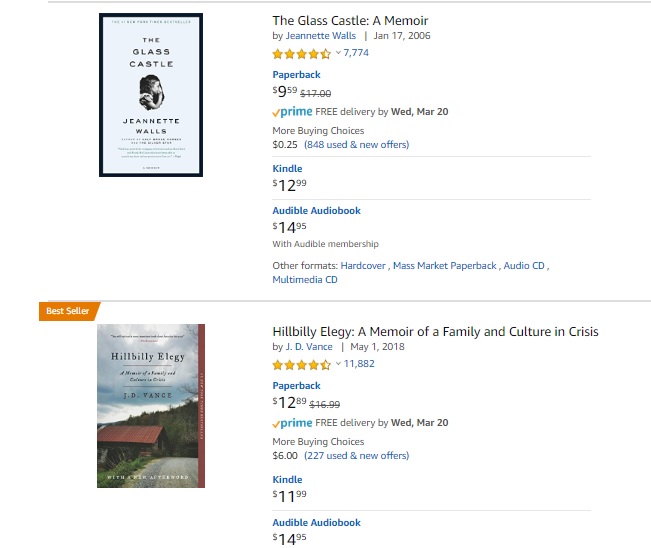
Task: Expand rating dropdown arrow beside 7,774
Action: click(338, 53)
